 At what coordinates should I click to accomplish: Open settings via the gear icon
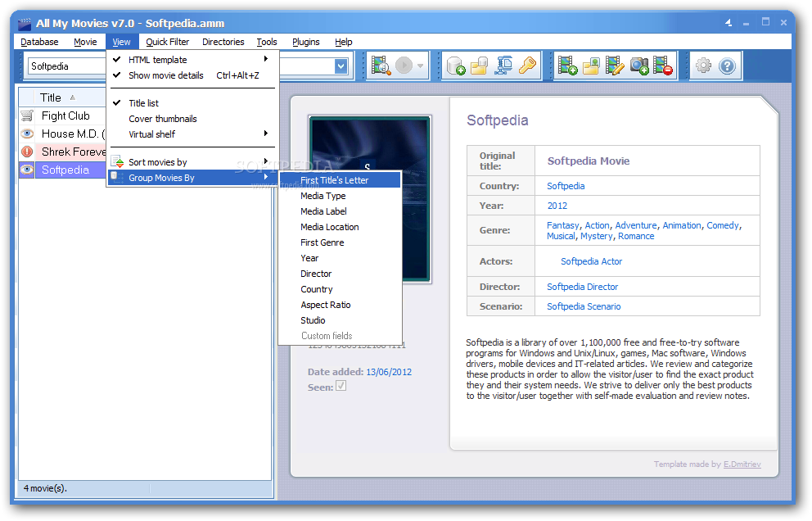(x=703, y=66)
